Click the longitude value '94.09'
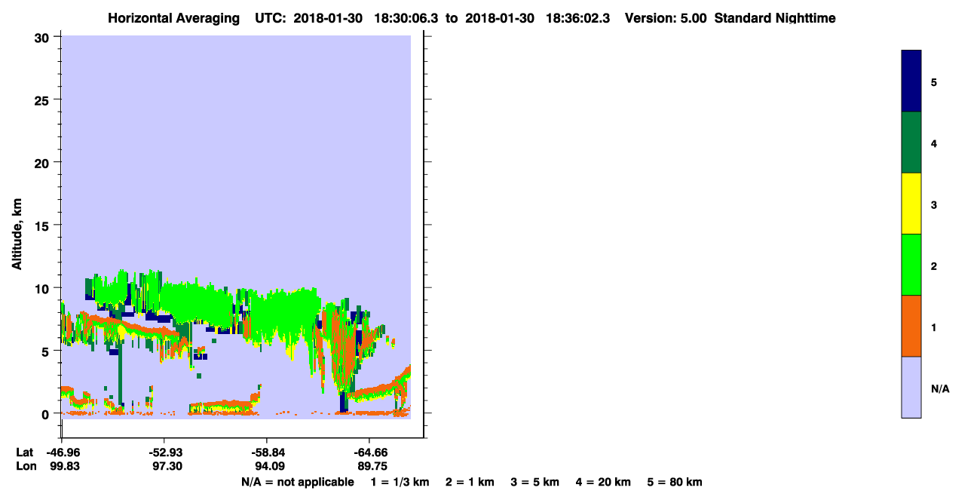980x503 pixels. point(269,466)
